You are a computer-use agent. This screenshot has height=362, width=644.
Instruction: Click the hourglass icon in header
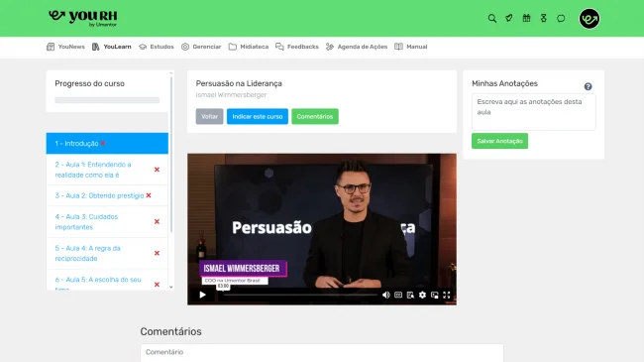(544, 18)
